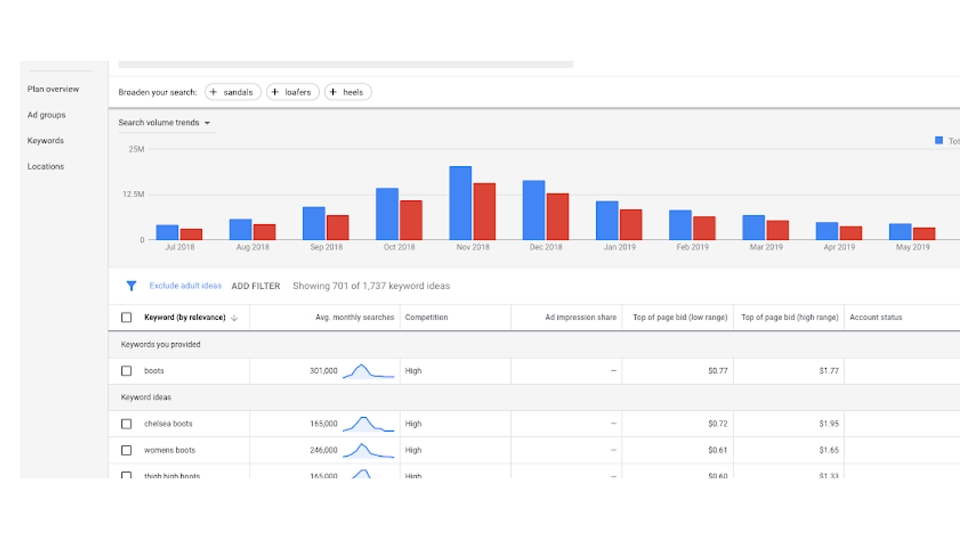The width and height of the screenshot is (960, 560).
Task: Click the chelsea boots trend sparkline
Action: pyautogui.click(x=368, y=424)
